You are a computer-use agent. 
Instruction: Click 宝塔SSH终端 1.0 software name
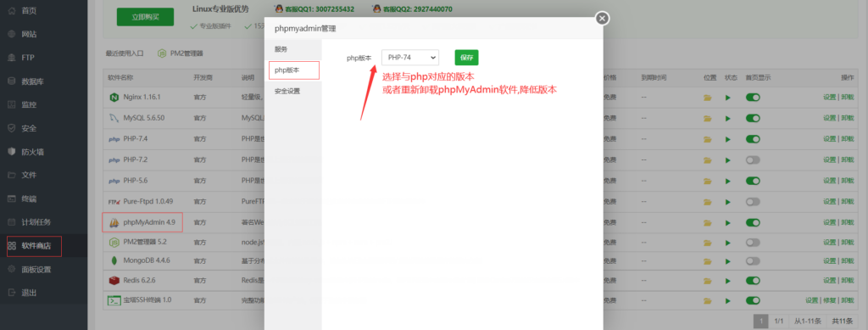coord(147,300)
